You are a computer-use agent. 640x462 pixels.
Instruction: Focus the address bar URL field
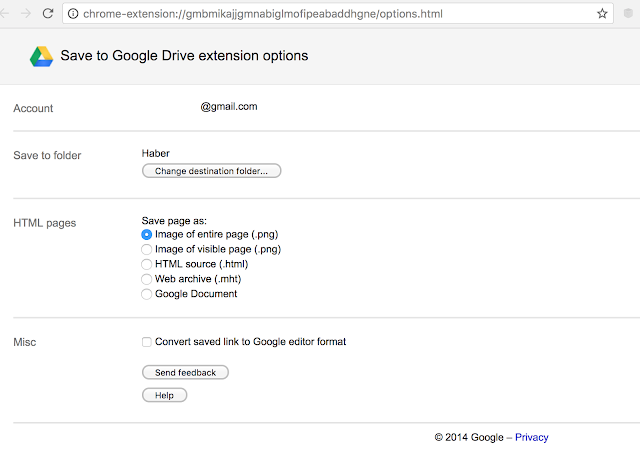click(x=330, y=14)
